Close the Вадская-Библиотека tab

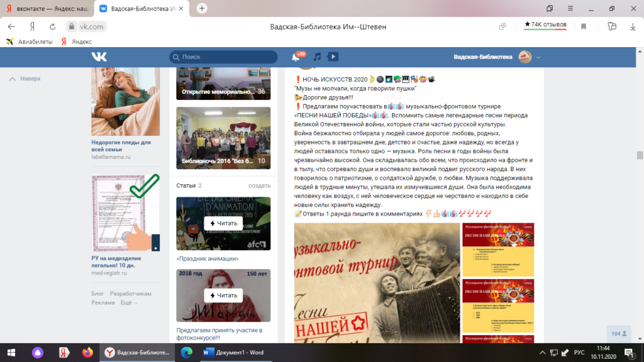pyautogui.click(x=181, y=9)
